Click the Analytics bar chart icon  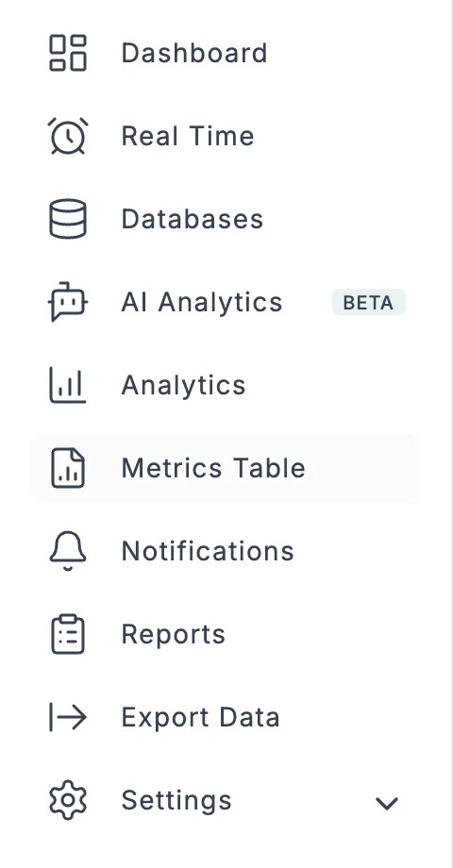click(x=68, y=385)
